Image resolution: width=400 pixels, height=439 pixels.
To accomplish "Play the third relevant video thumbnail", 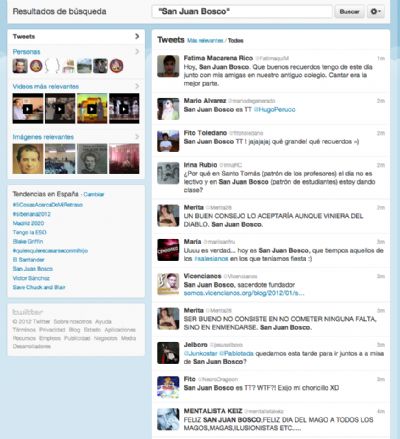I will coord(92,109).
